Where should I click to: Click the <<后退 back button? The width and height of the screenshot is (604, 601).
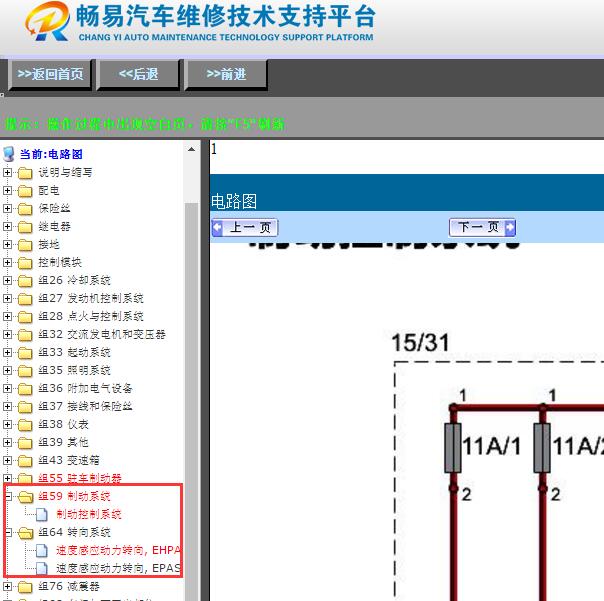138,74
